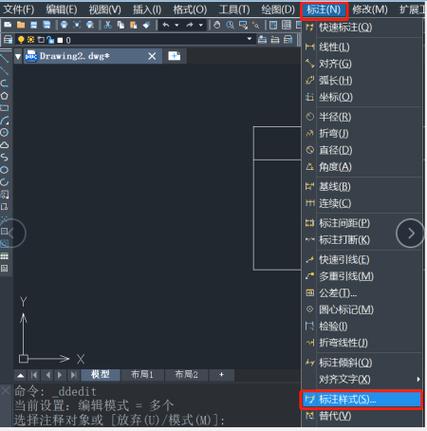This screenshot has width=427, height=431.
Task: Click the New file icon in the toolbar
Action: 8,25
